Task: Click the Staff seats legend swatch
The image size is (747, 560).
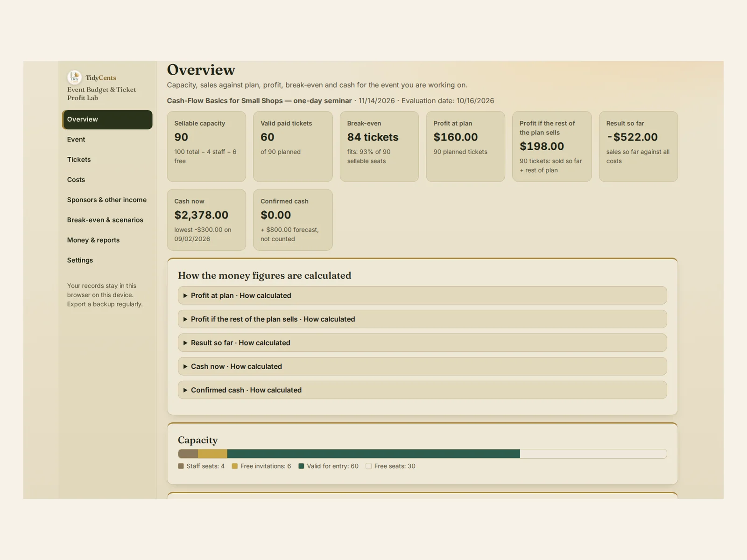Action: pos(181,466)
